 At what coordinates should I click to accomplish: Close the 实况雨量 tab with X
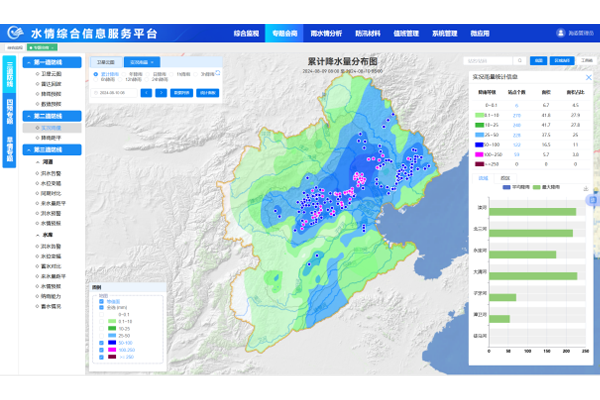pos(154,62)
